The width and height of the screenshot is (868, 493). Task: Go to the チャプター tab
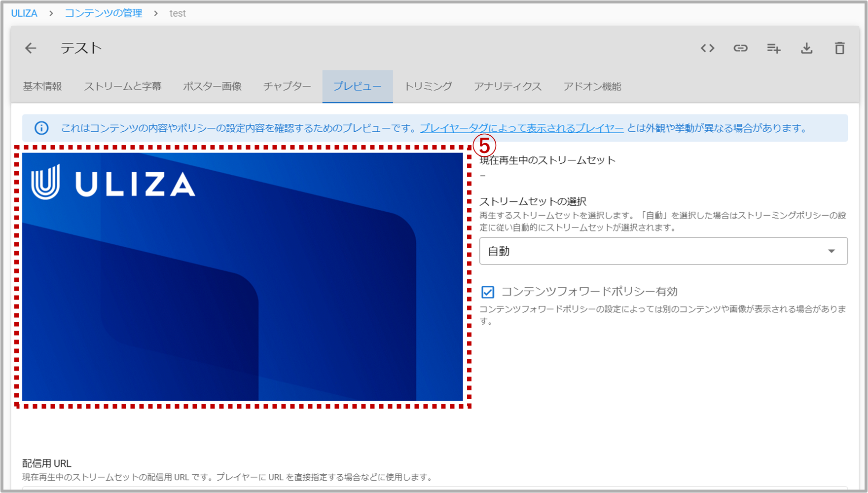click(x=287, y=86)
